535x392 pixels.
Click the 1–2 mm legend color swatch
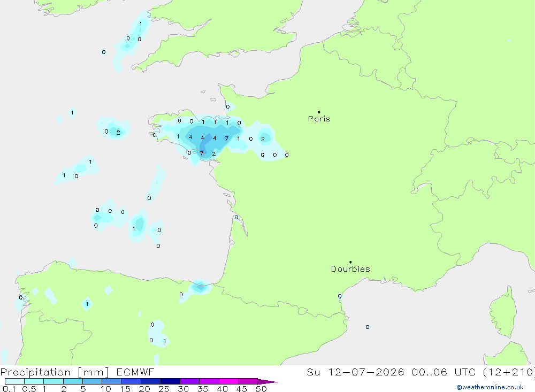[53, 381]
